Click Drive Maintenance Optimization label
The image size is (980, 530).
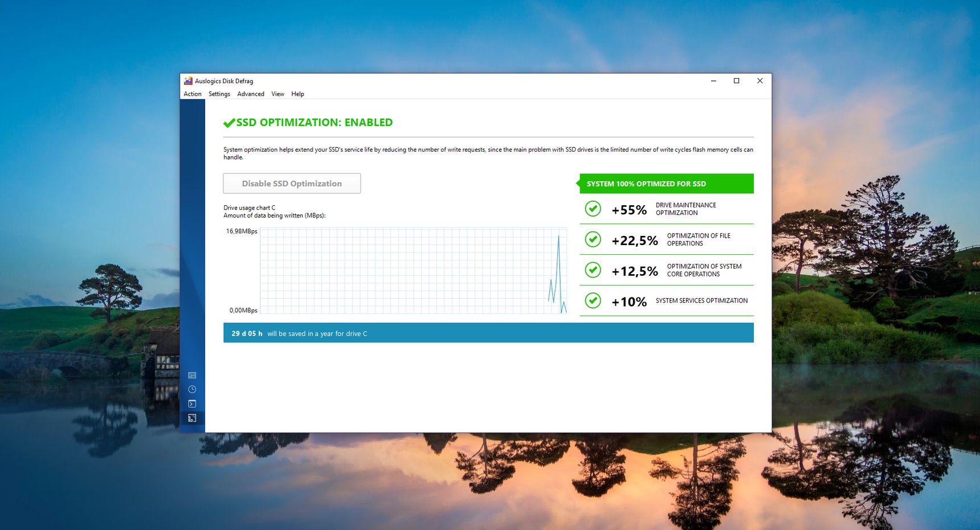point(686,209)
